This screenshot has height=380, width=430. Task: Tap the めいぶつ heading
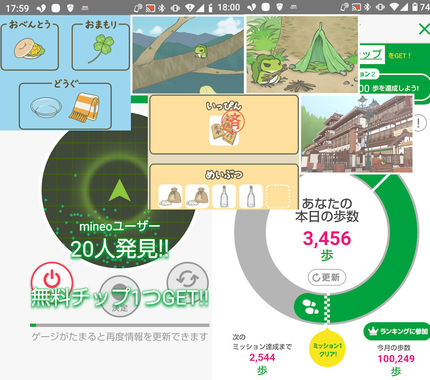click(224, 175)
